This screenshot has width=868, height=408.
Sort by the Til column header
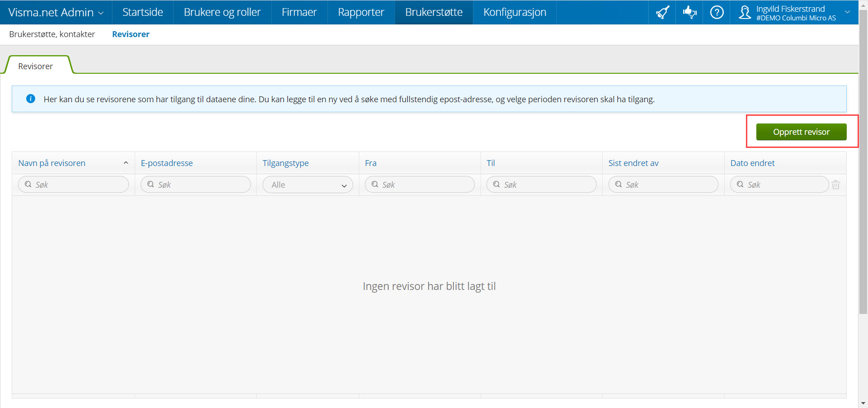coord(491,163)
